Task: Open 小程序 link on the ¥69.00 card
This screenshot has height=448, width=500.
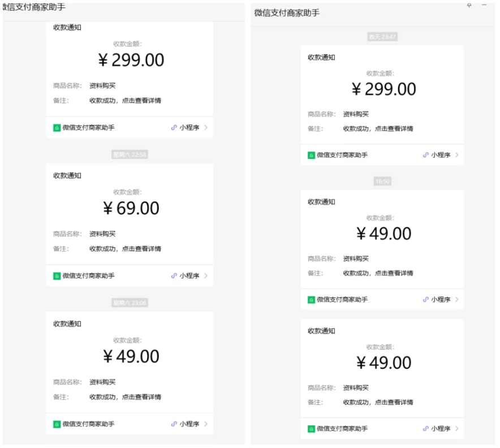Action: 189,276
